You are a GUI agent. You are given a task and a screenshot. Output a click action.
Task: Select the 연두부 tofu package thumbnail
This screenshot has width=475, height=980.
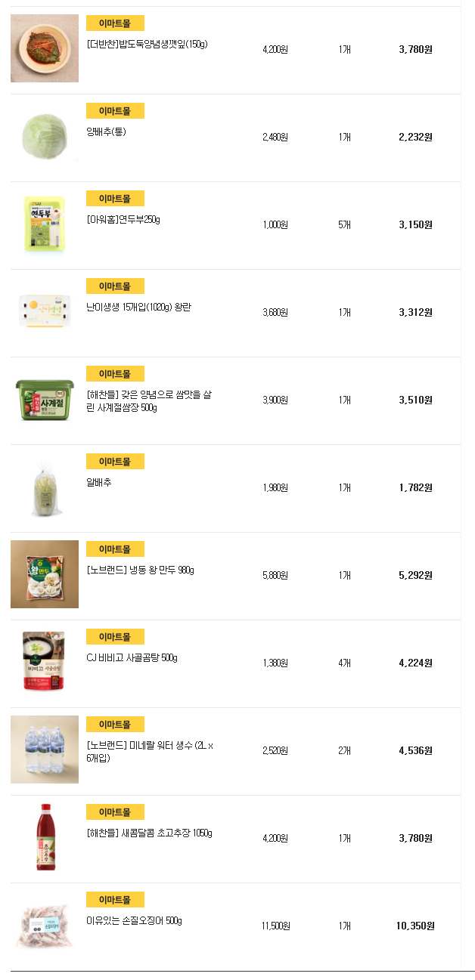click(x=45, y=224)
